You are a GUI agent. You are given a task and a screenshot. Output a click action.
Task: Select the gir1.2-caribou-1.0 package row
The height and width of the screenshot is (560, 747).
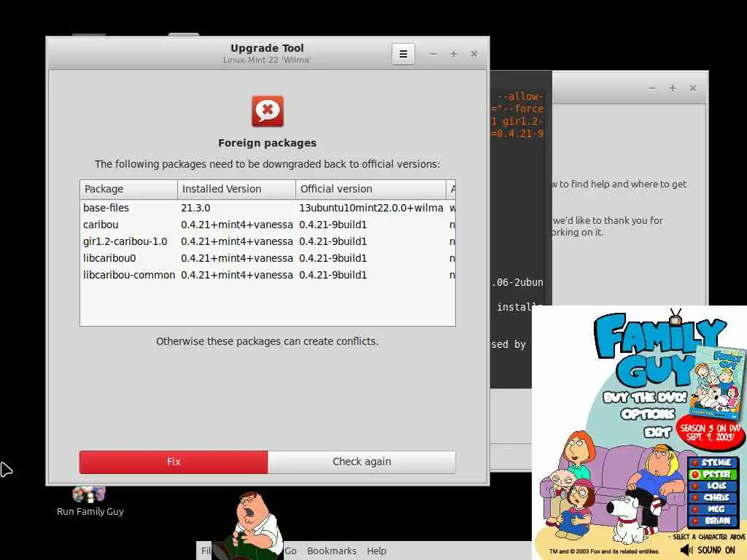pyautogui.click(x=267, y=241)
